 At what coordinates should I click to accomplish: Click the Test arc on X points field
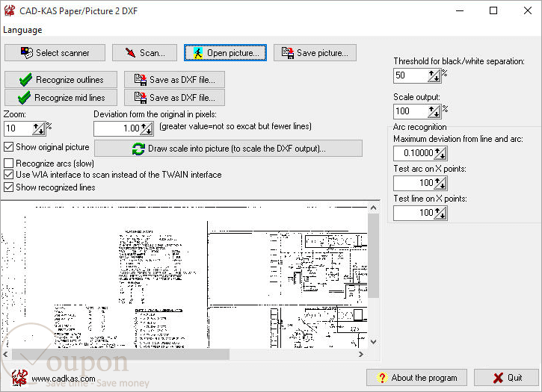pyautogui.click(x=413, y=183)
